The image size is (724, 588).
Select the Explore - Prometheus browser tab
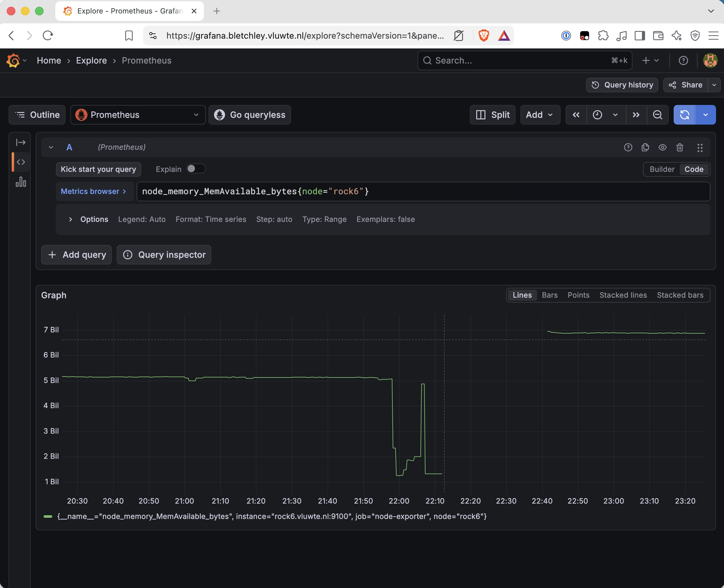(130, 11)
